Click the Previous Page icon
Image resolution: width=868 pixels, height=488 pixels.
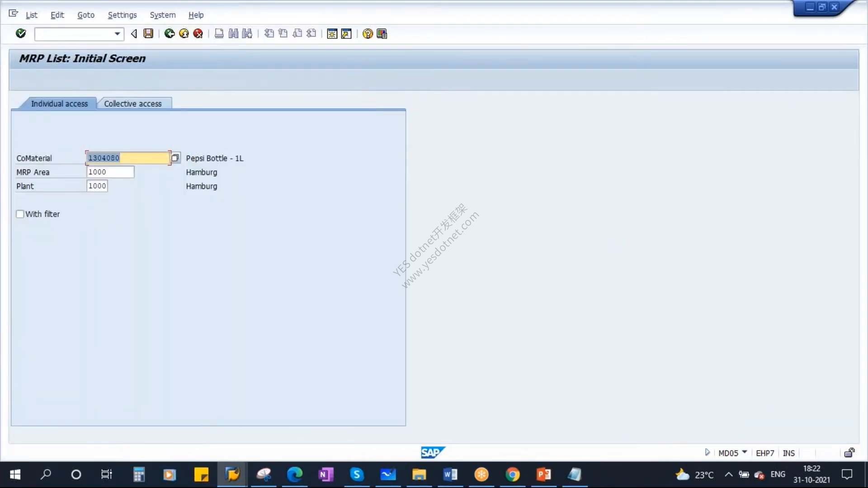[x=283, y=33]
